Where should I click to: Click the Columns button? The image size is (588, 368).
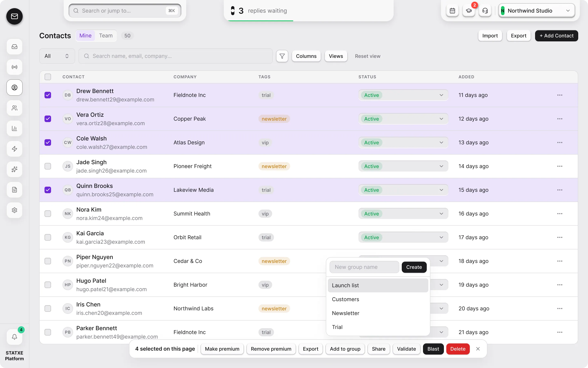coord(306,56)
